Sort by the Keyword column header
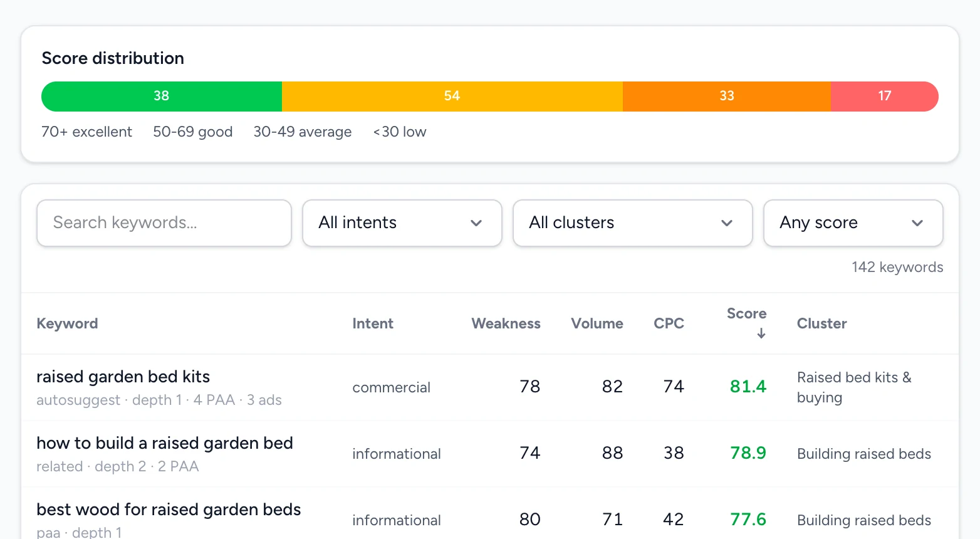Screen dimensions: 980x539 [67, 323]
